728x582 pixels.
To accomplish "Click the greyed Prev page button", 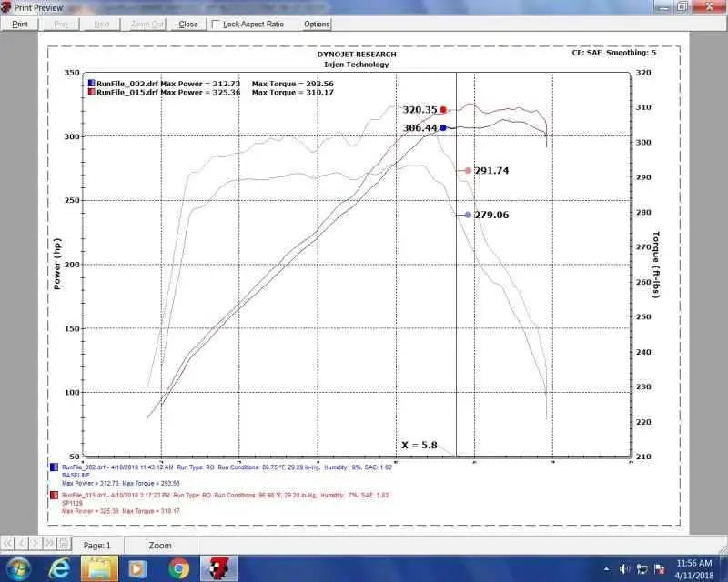I will point(61,25).
